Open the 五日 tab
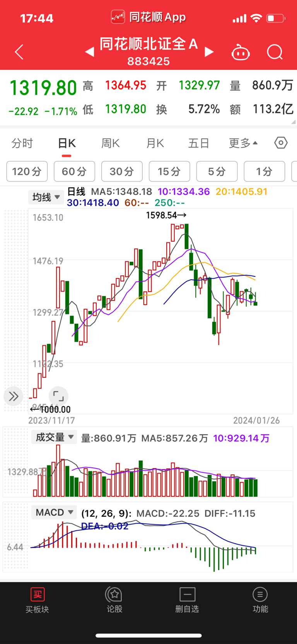297x644 pixels. tap(199, 143)
